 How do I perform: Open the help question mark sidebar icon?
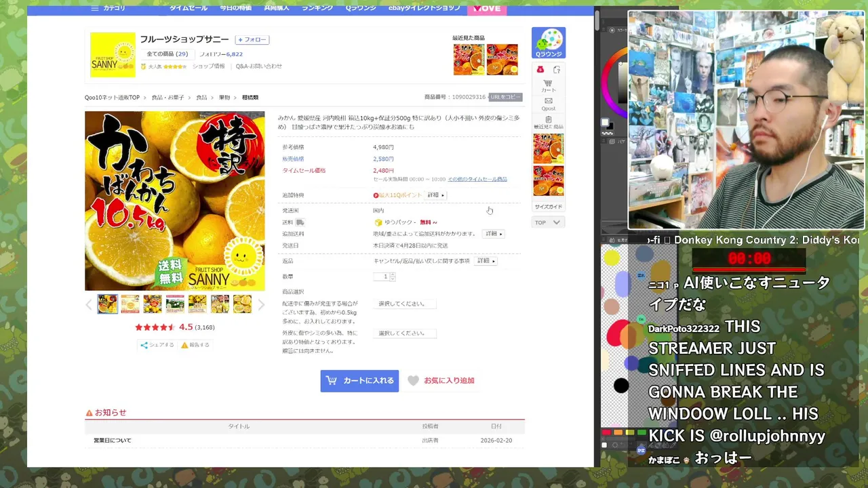coord(557,70)
